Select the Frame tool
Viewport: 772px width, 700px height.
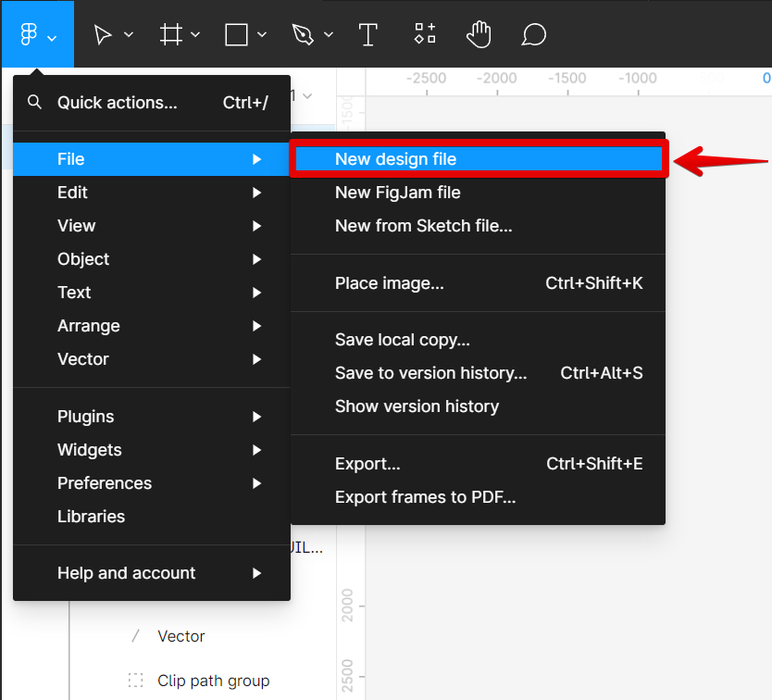click(x=170, y=35)
